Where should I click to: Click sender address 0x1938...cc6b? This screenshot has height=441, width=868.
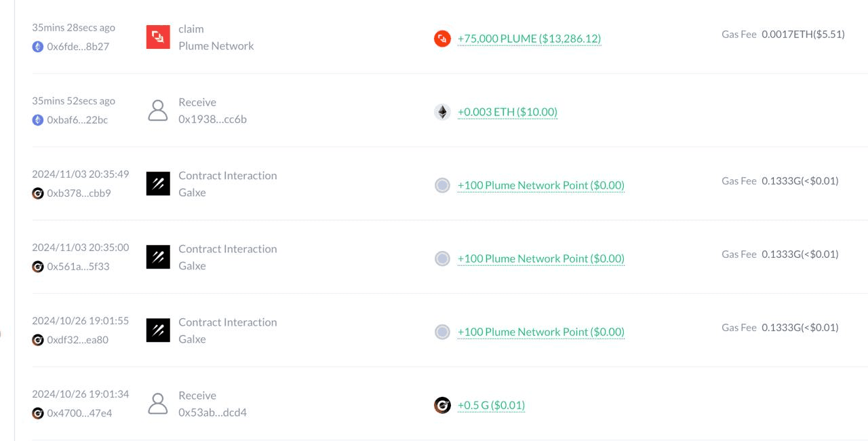(x=212, y=119)
